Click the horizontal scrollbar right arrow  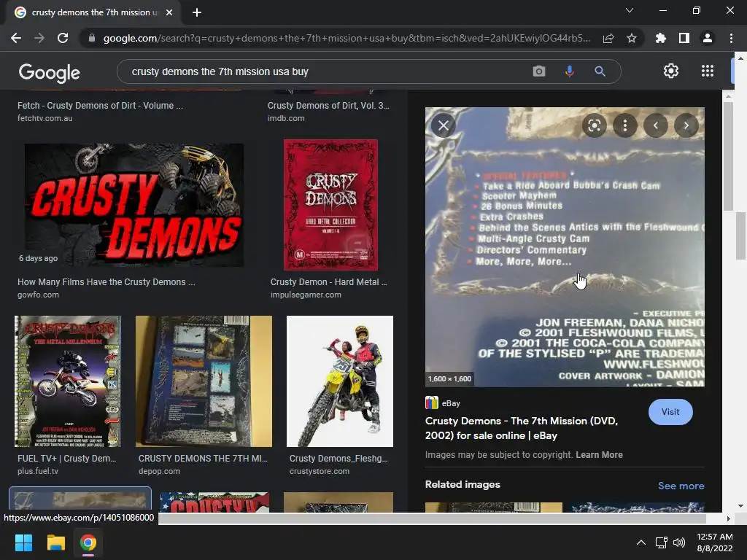[x=728, y=518]
